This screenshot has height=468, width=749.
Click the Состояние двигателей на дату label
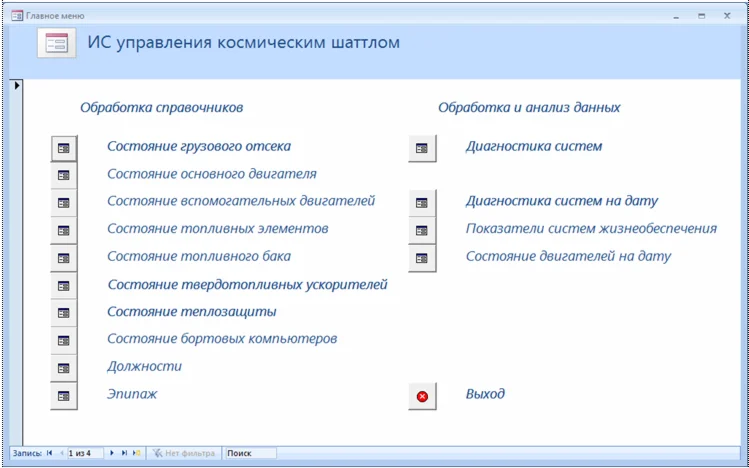click(x=568, y=256)
